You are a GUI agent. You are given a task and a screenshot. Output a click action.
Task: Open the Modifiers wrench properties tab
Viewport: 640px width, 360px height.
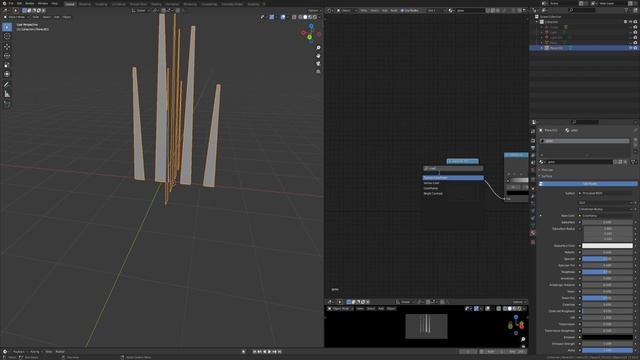pos(533,196)
